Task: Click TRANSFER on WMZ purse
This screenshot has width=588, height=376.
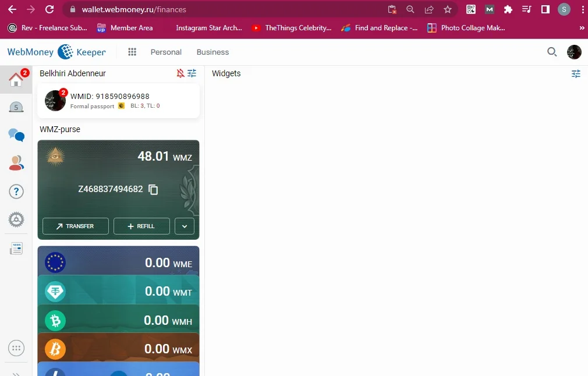Action: [76, 226]
